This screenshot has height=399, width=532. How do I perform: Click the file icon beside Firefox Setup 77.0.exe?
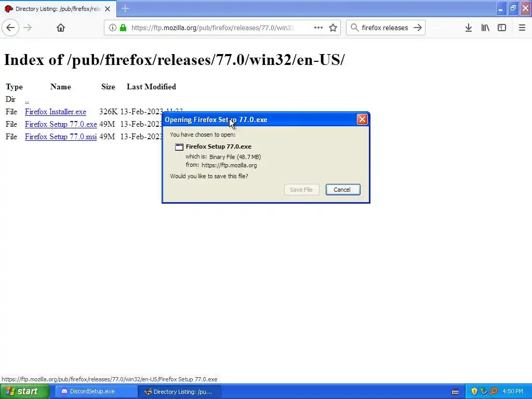pos(179,147)
